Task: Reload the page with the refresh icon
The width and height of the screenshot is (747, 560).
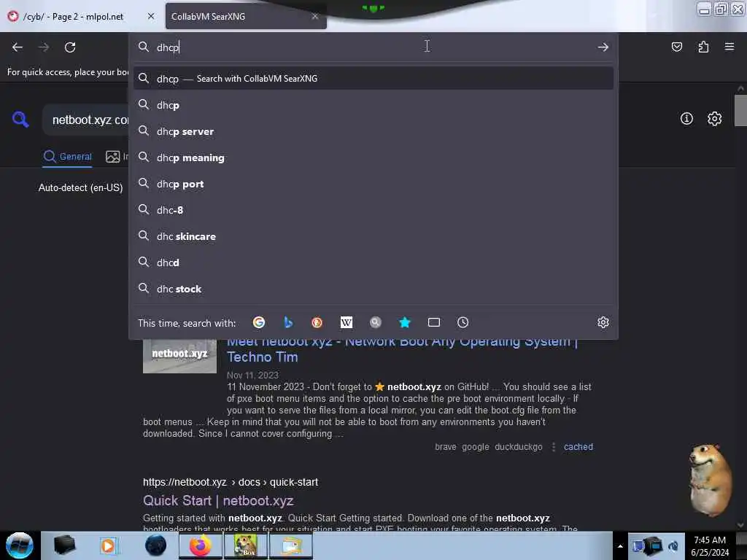Action: [70, 47]
